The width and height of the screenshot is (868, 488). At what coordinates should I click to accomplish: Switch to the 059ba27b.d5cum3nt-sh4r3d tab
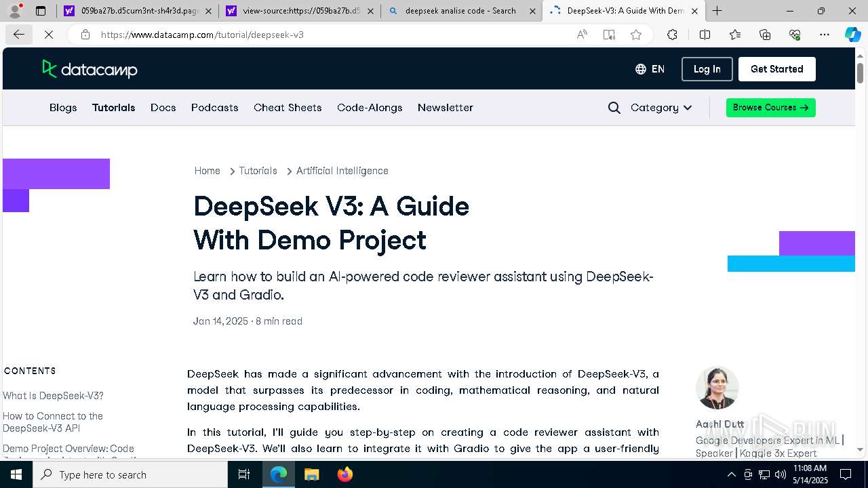pos(138,11)
